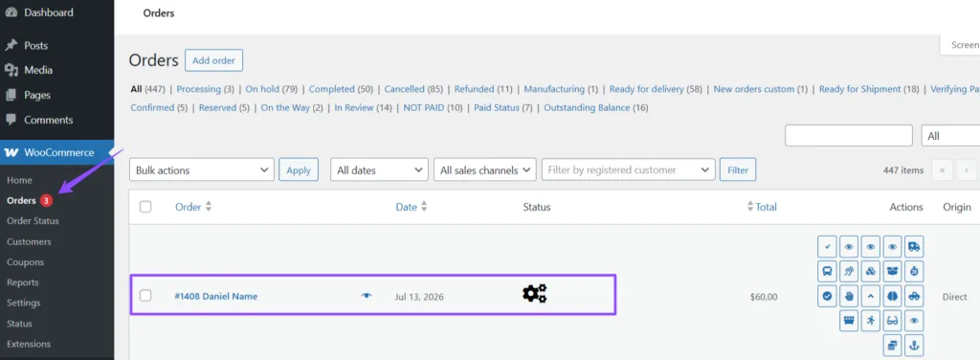This screenshot has height=360, width=980.
Task: Click the Add order button
Action: [x=213, y=60]
